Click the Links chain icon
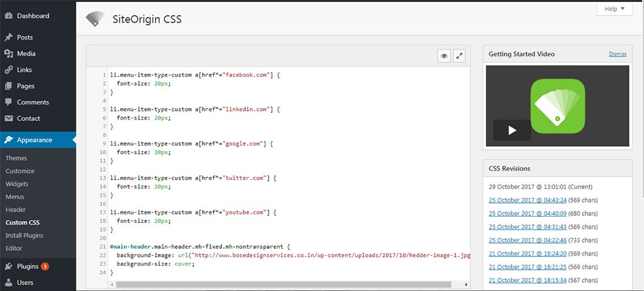The image size is (644, 291). tap(9, 70)
